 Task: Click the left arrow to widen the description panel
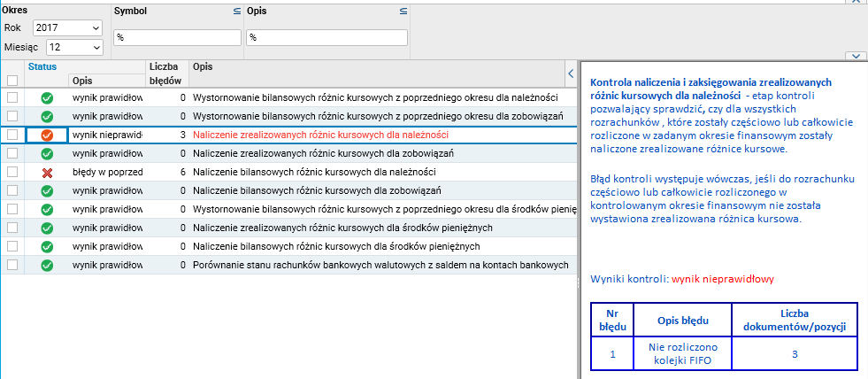click(570, 73)
